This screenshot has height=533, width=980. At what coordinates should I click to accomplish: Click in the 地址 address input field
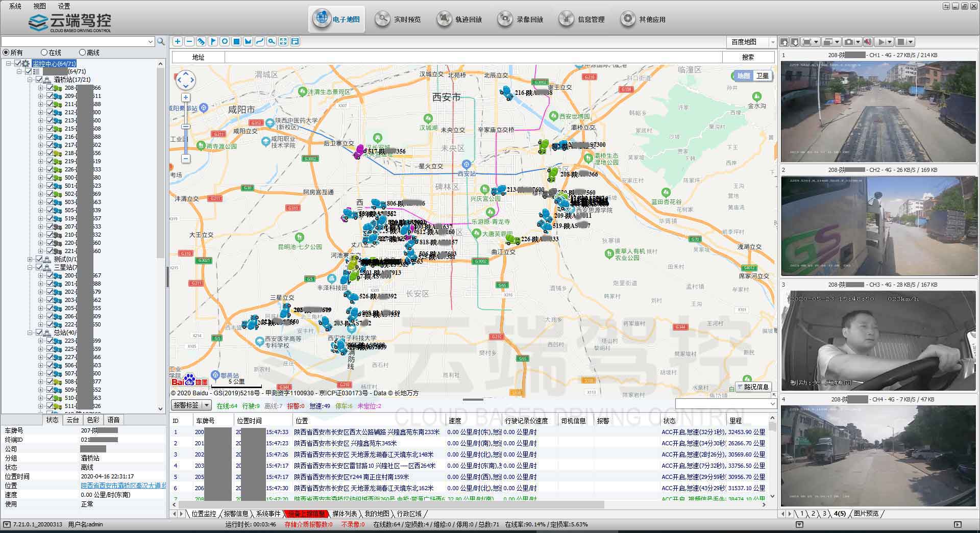coord(473,57)
